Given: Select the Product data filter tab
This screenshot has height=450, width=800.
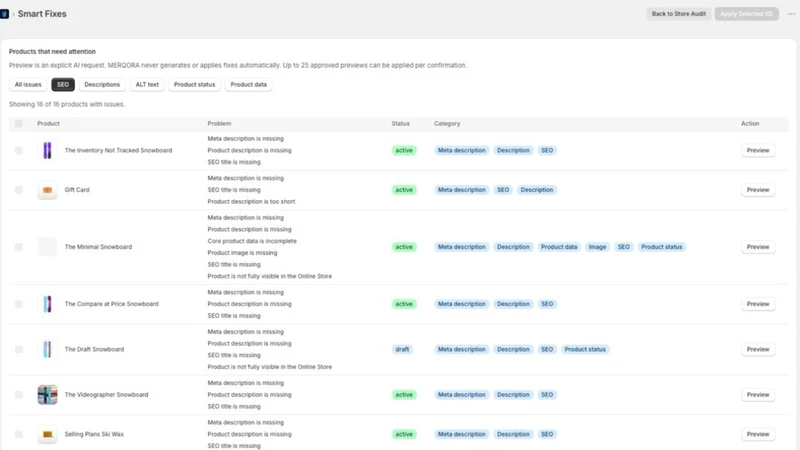Looking at the screenshot, I should [248, 85].
